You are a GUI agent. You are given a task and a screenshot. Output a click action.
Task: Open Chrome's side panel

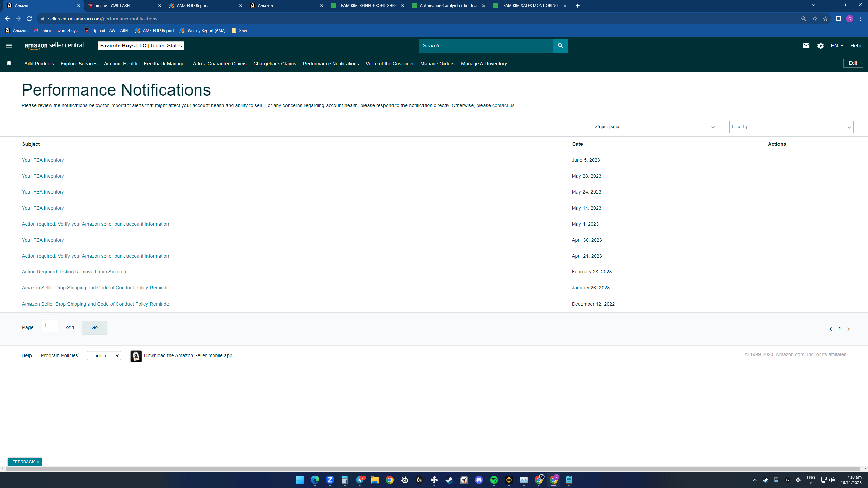[839, 19]
